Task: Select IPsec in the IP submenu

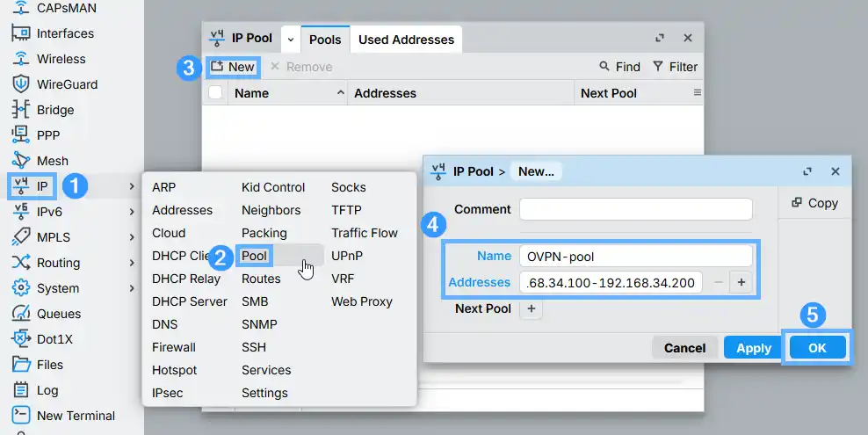Action: click(x=167, y=393)
